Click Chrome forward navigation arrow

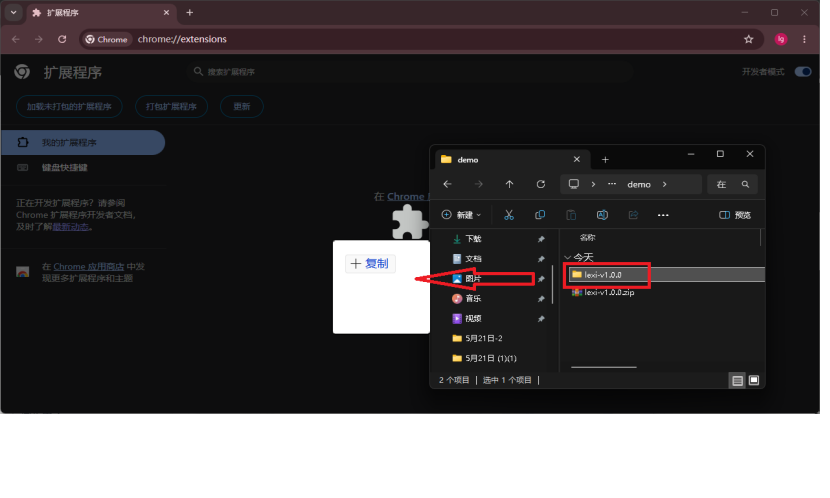click(x=39, y=40)
